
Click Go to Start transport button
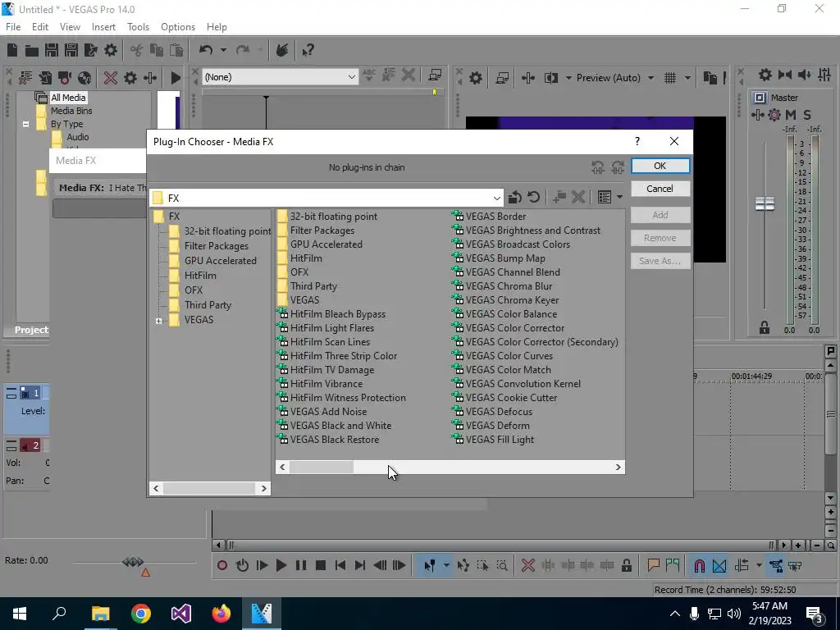(340, 565)
